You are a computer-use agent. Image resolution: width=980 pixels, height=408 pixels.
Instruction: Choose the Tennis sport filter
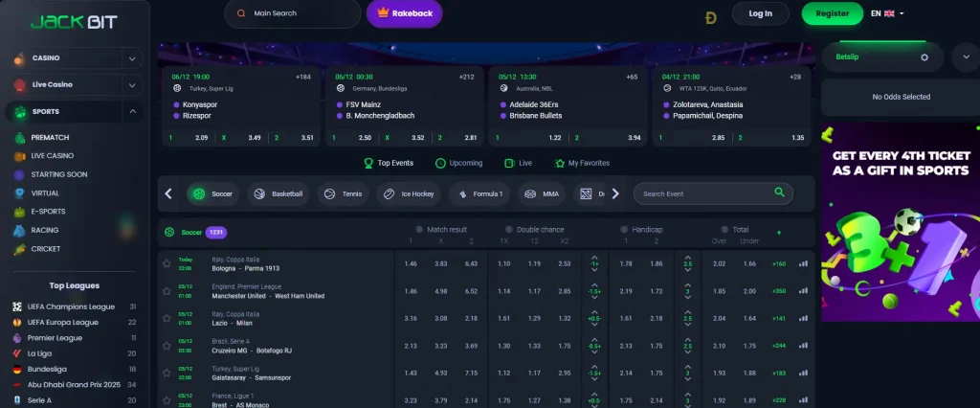(344, 194)
